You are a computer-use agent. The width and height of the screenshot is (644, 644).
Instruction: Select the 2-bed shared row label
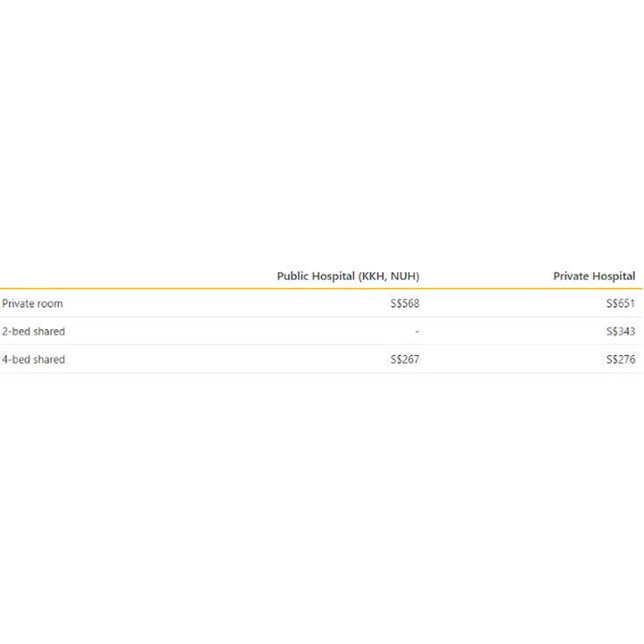pos(33,332)
